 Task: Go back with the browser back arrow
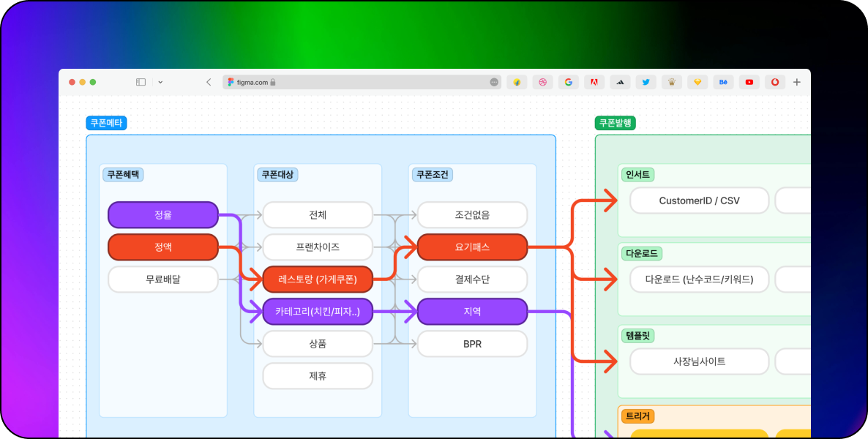click(209, 83)
